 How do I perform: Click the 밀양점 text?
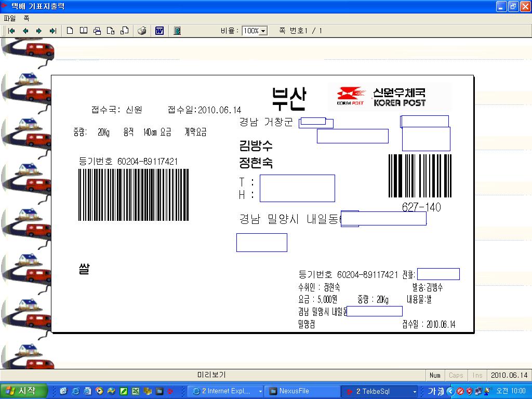(x=307, y=324)
